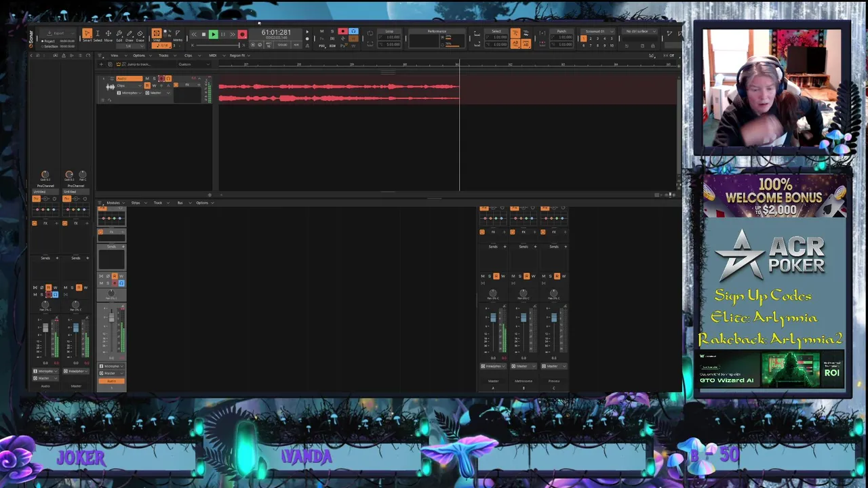Select the Smart tool
The width and height of the screenshot is (868, 488).
(87, 33)
